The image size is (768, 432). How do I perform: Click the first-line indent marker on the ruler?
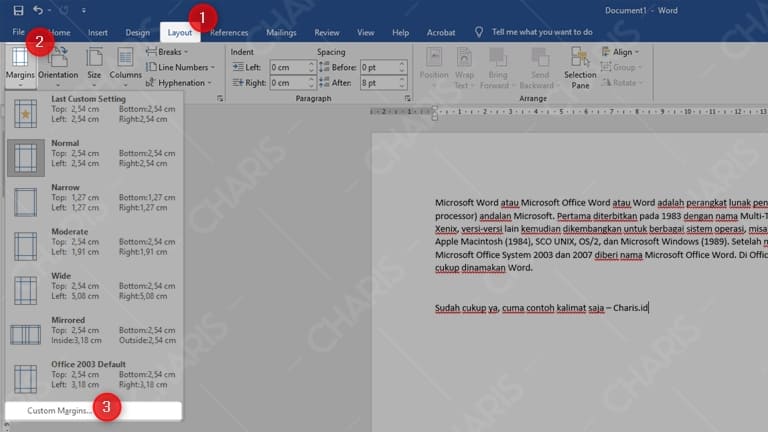[x=434, y=108]
